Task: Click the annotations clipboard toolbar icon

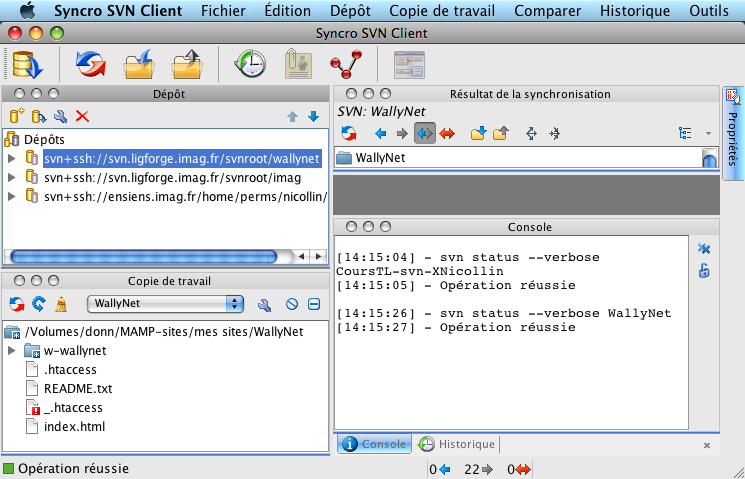Action: (298, 65)
